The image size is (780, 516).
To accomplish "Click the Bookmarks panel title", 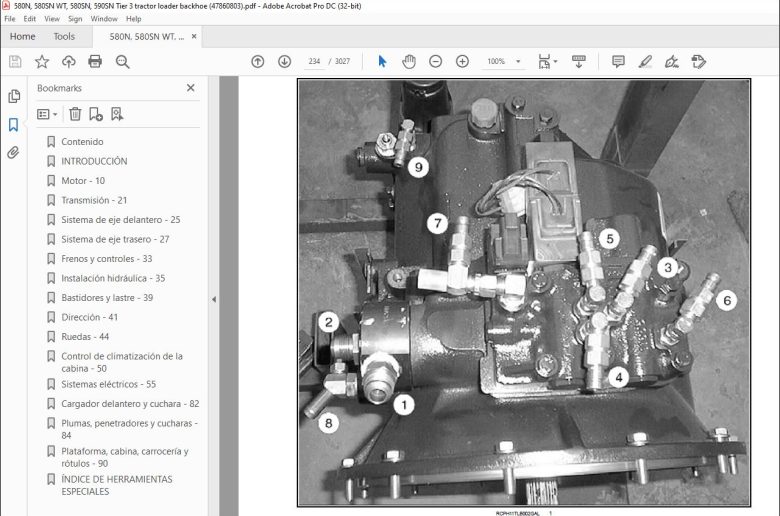I will (59, 88).
